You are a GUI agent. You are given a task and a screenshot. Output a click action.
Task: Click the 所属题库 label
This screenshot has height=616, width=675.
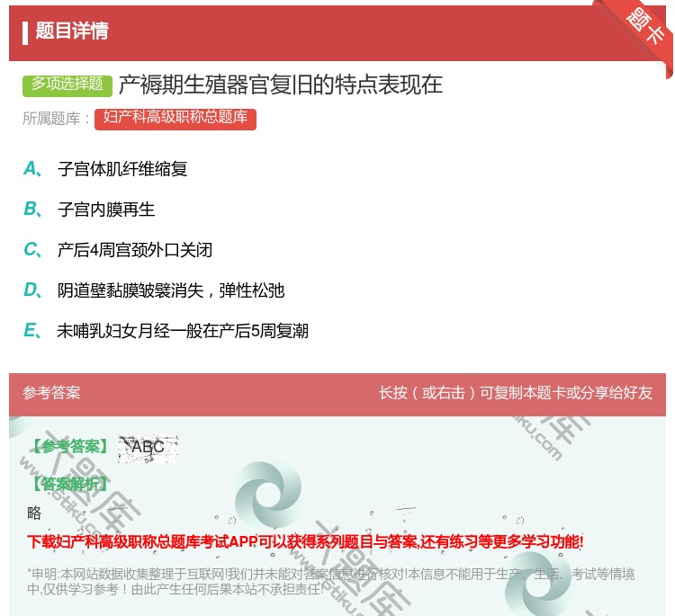56,119
